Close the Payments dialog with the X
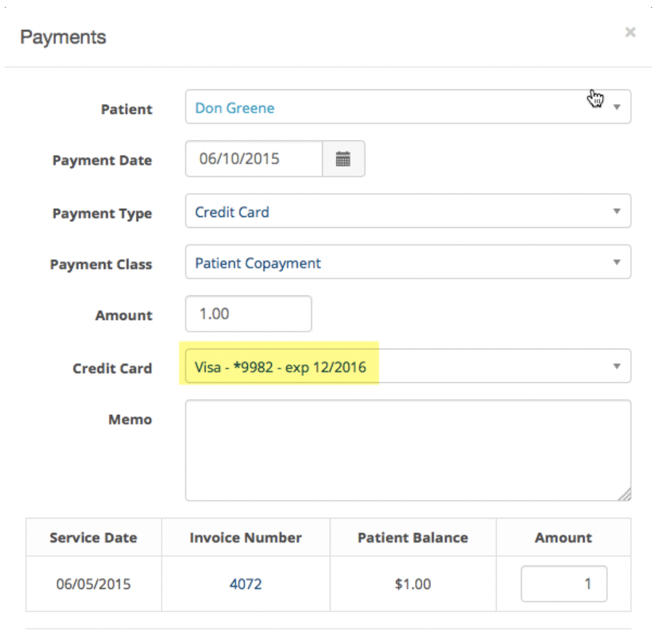The height and width of the screenshot is (636, 672). (630, 32)
